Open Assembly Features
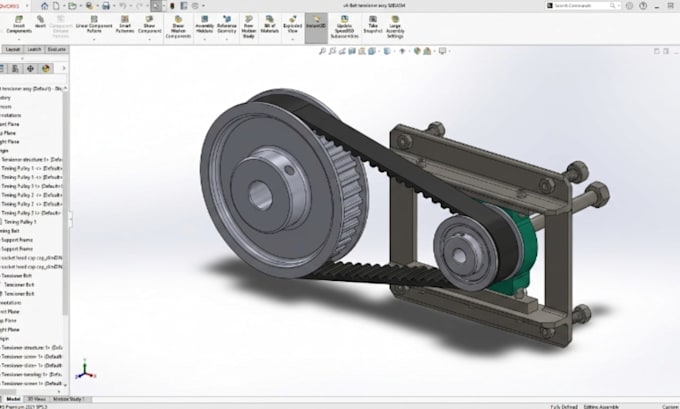Image resolution: width=680 pixels, height=409 pixels. 204,24
